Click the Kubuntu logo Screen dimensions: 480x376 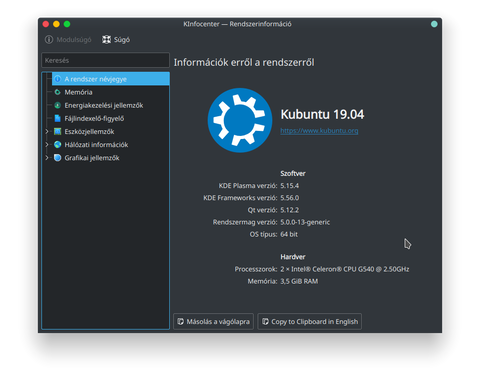[240, 120]
